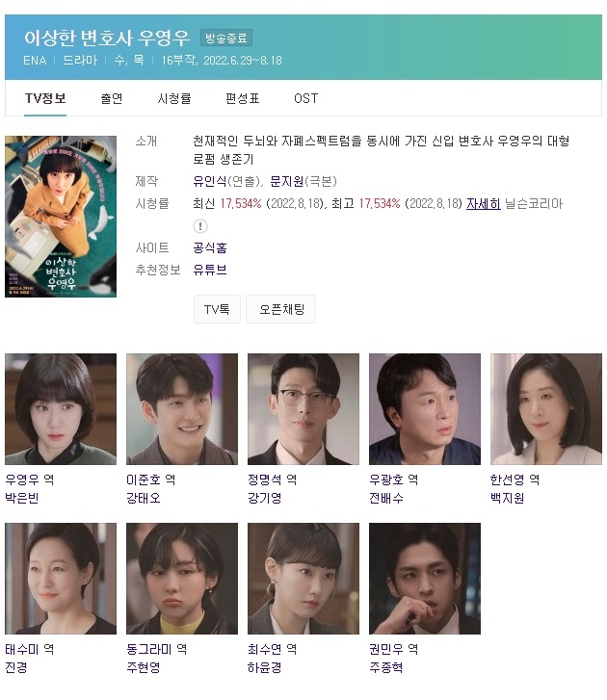
Task: Select the 강태오 cast photo
Action: point(182,409)
